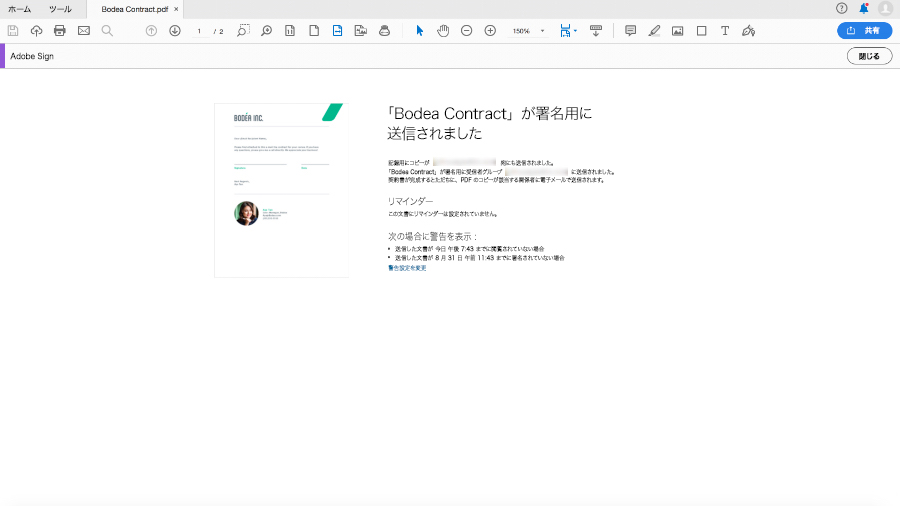Close the Bodea Contract.pdf tab
The width and height of the screenshot is (900, 506).
click(176, 9)
